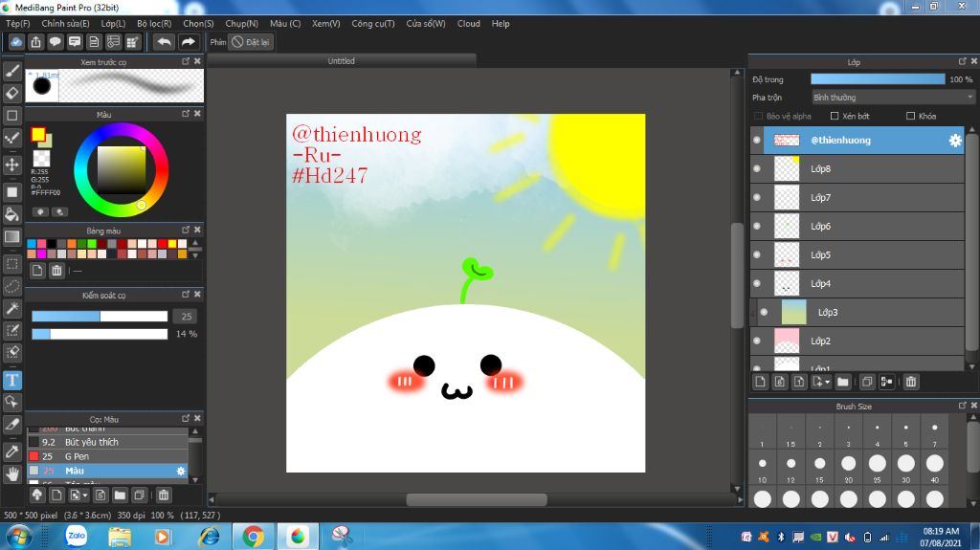Open the Lớp(L) menu

[113, 24]
